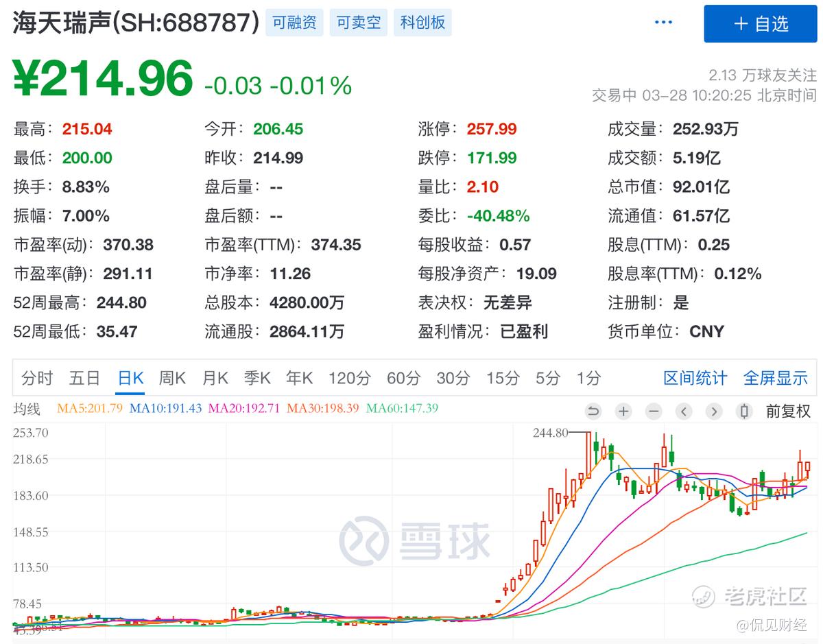The image size is (823, 644).
Task: Click the 最高 value 215.04
Action: coord(87,129)
